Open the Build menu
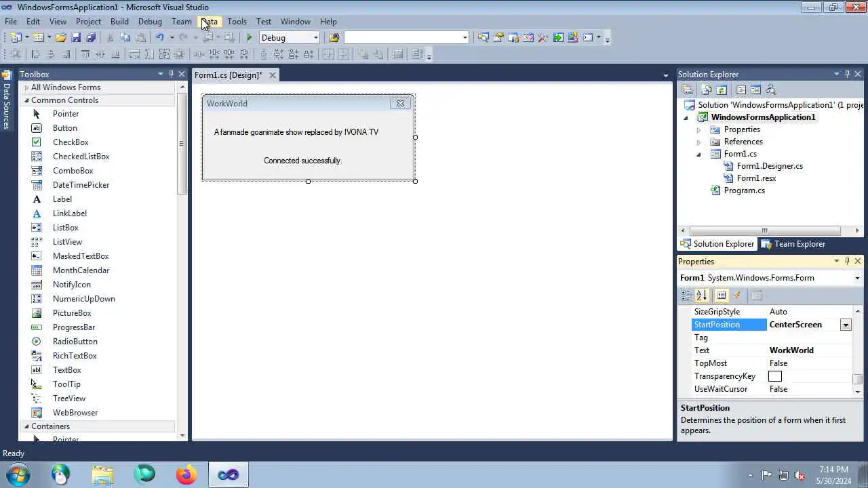Screen dimensions: 868x488 click(x=119, y=22)
